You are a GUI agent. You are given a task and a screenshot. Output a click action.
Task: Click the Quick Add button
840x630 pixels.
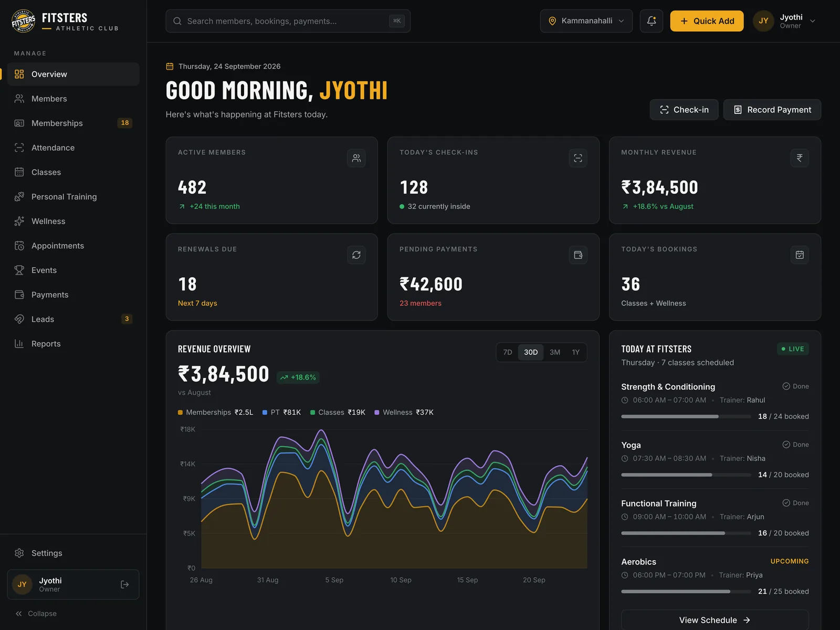tap(707, 21)
